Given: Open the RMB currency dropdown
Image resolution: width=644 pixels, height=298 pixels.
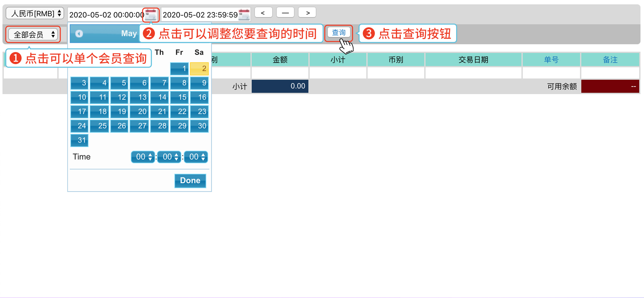Looking at the screenshot, I should point(35,14).
